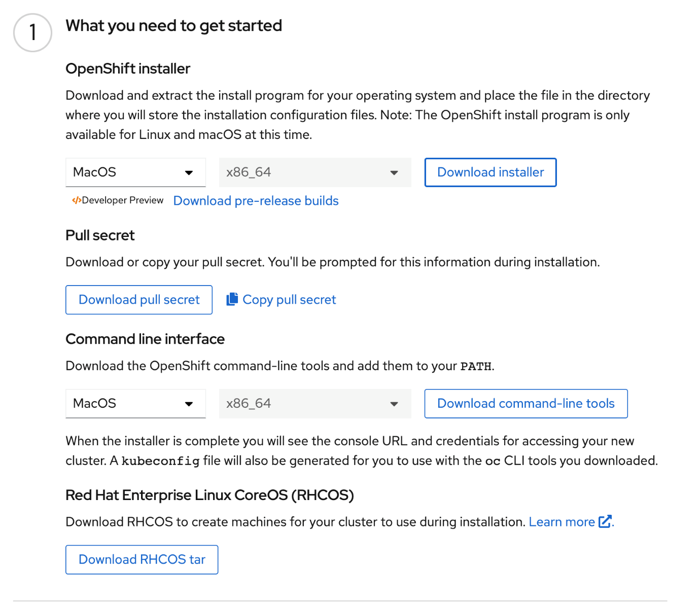
Task: Select Copy pull secret
Action: click(x=289, y=299)
